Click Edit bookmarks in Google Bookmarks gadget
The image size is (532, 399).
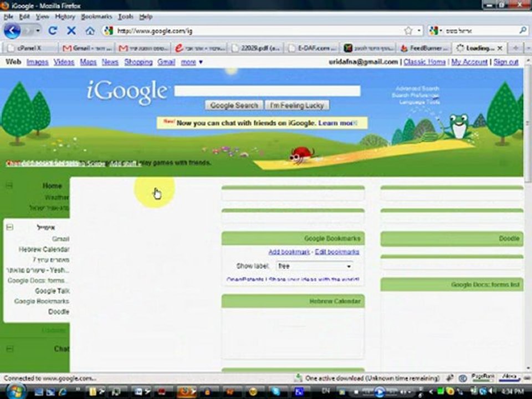(337, 252)
